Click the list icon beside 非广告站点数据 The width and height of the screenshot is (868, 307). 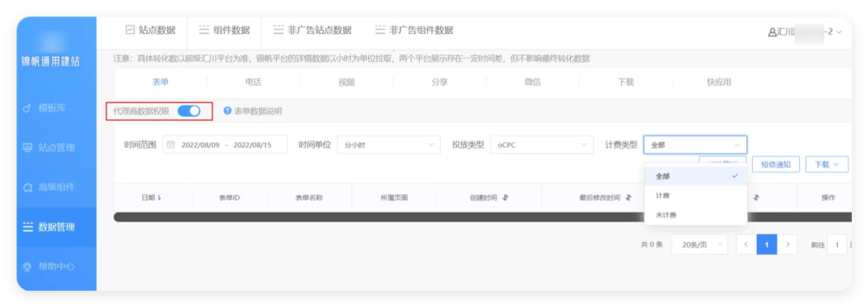point(279,31)
